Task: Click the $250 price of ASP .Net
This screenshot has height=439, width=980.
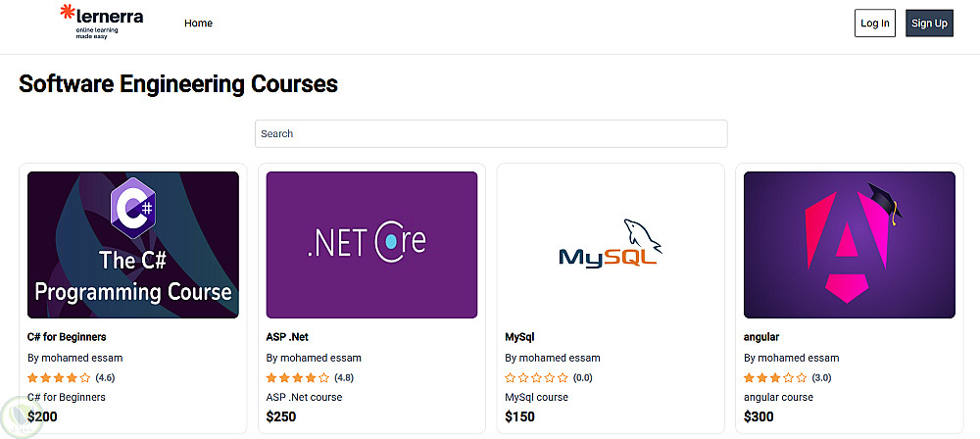Action: [281, 417]
